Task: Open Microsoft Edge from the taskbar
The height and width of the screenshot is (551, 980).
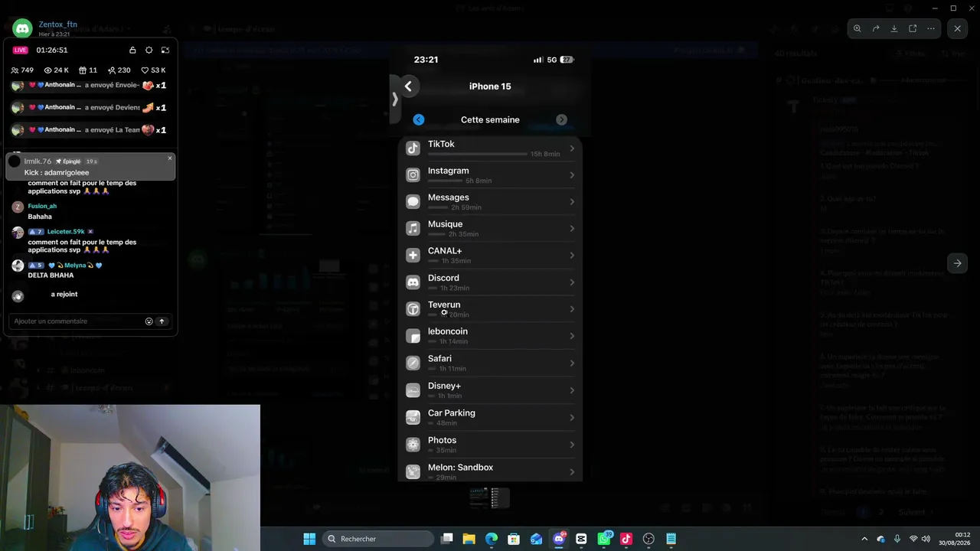Action: [492, 539]
